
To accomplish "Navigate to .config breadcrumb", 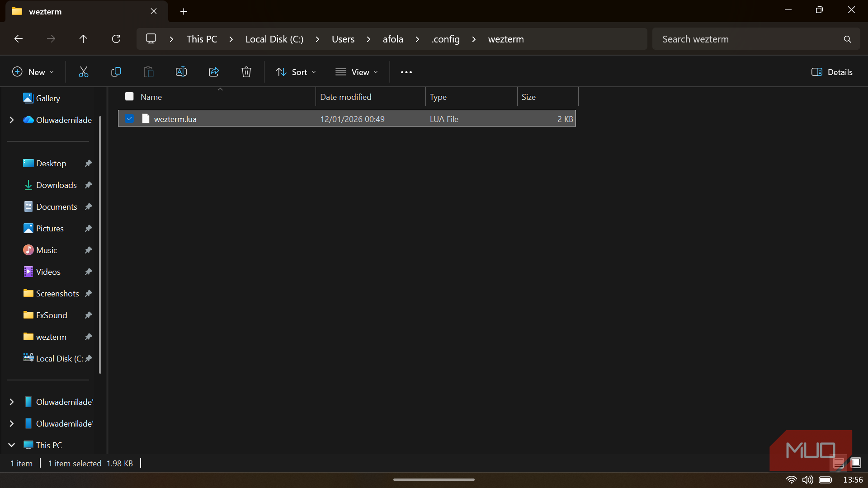I will click(x=446, y=39).
